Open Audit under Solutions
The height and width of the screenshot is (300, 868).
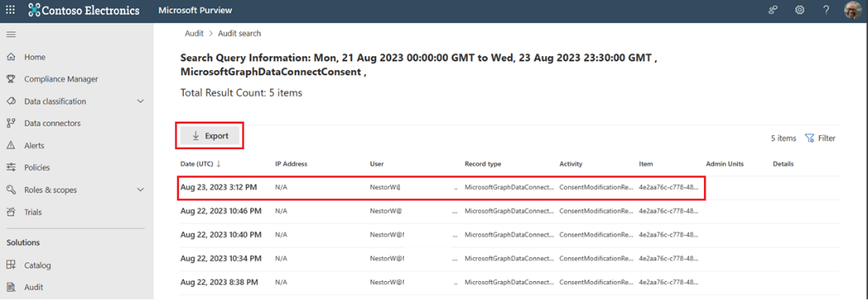[34, 287]
